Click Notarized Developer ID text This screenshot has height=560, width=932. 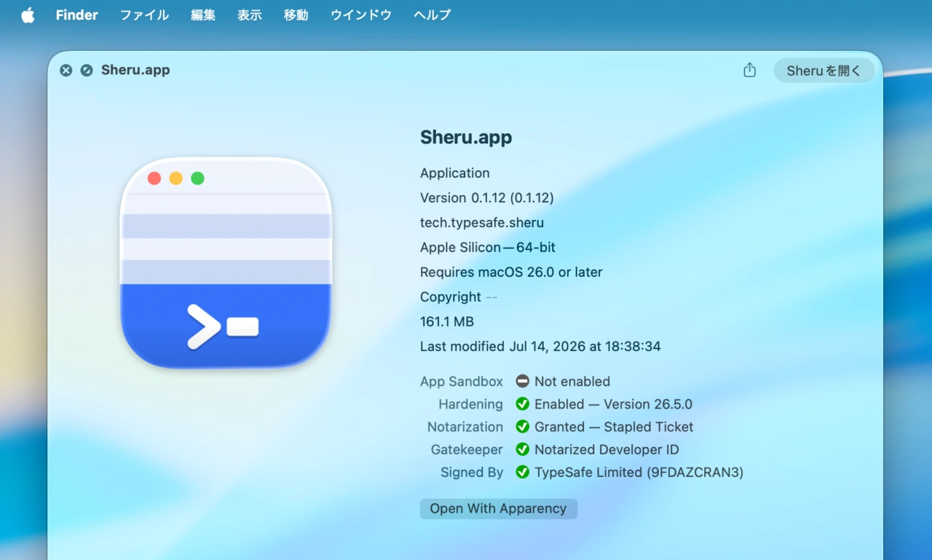[607, 449]
